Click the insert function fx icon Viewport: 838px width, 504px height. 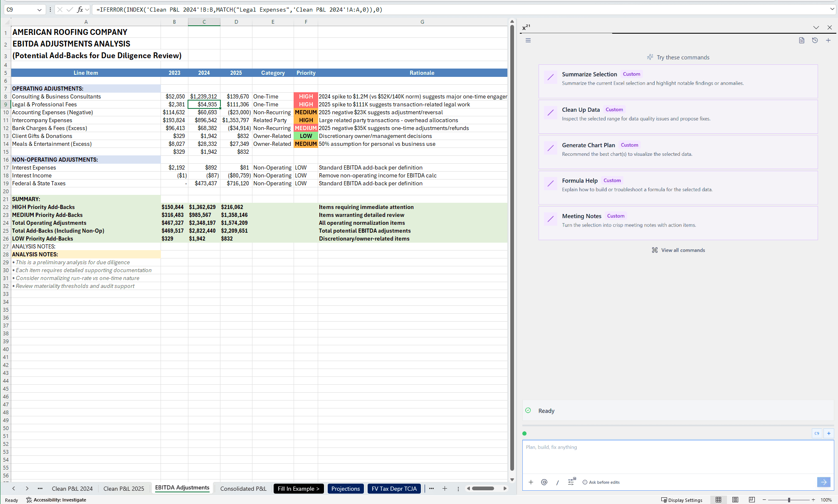80,10
